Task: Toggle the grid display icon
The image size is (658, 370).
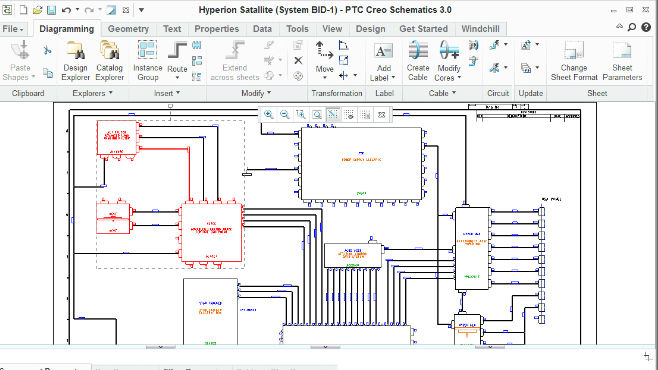Action: click(x=365, y=115)
